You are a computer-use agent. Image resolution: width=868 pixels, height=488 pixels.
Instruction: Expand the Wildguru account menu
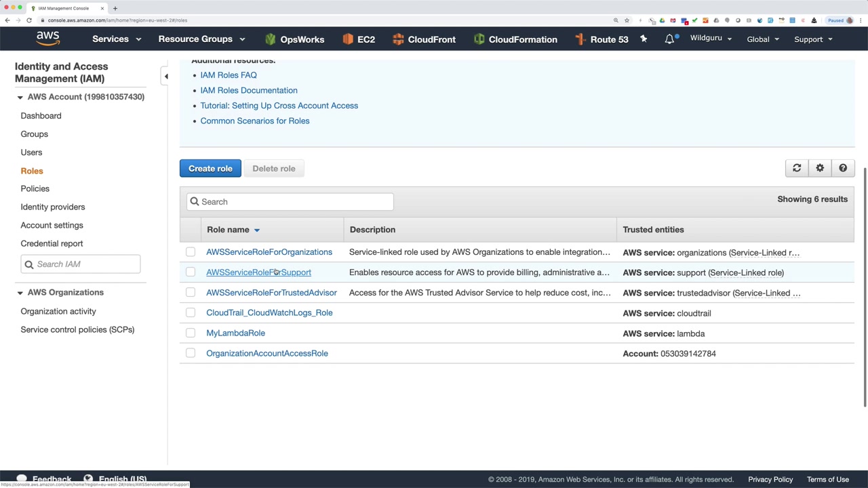point(711,38)
